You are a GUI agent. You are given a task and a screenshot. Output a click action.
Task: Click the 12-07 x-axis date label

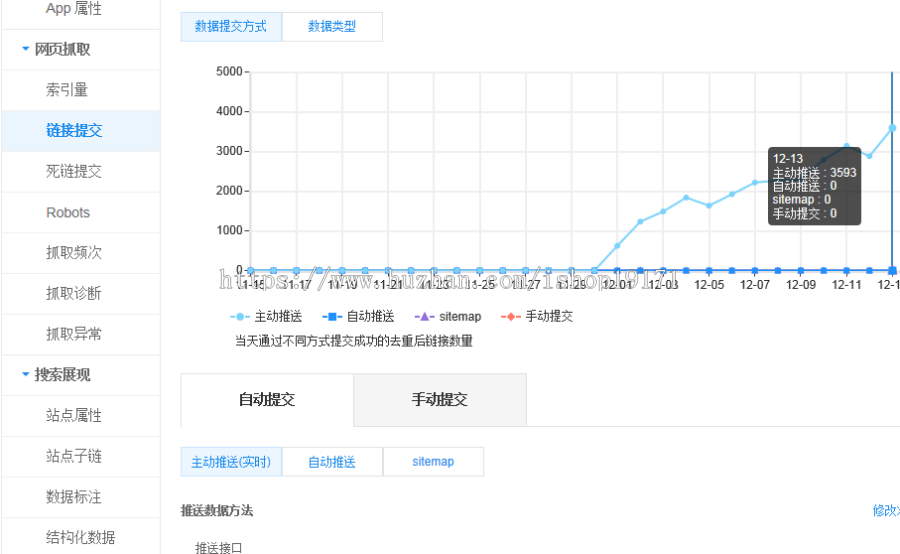[x=755, y=285]
